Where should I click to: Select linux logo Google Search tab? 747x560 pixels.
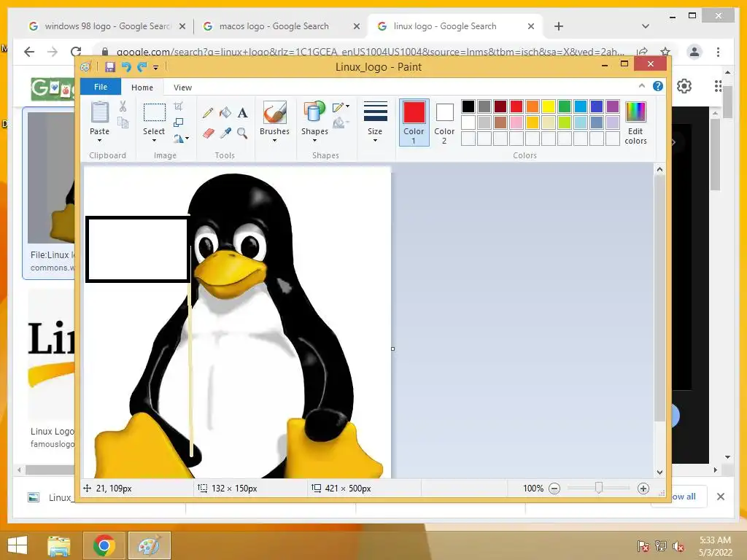pos(455,26)
